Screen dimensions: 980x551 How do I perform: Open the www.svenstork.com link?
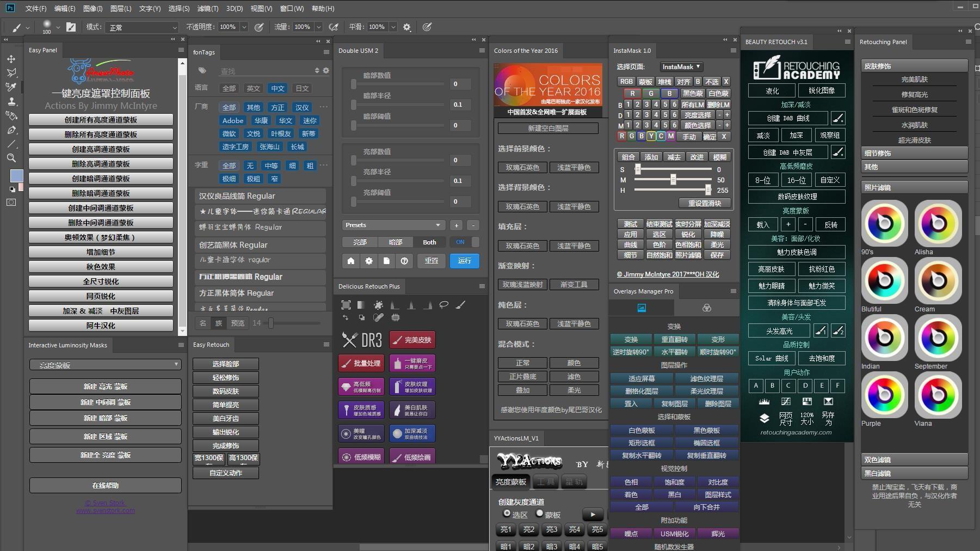(x=106, y=511)
